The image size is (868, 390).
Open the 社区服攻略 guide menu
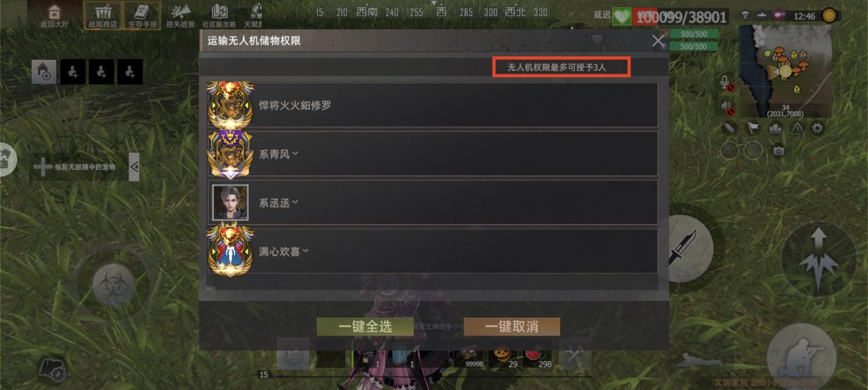pyautogui.click(x=220, y=15)
